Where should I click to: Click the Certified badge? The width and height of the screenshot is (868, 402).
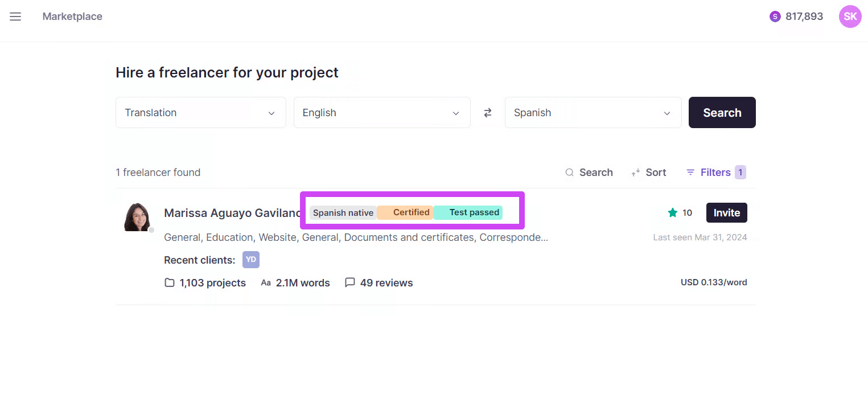tap(405, 212)
